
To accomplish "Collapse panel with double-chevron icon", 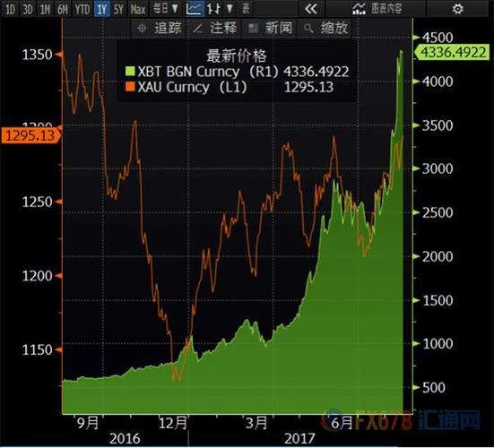I will (x=310, y=9).
